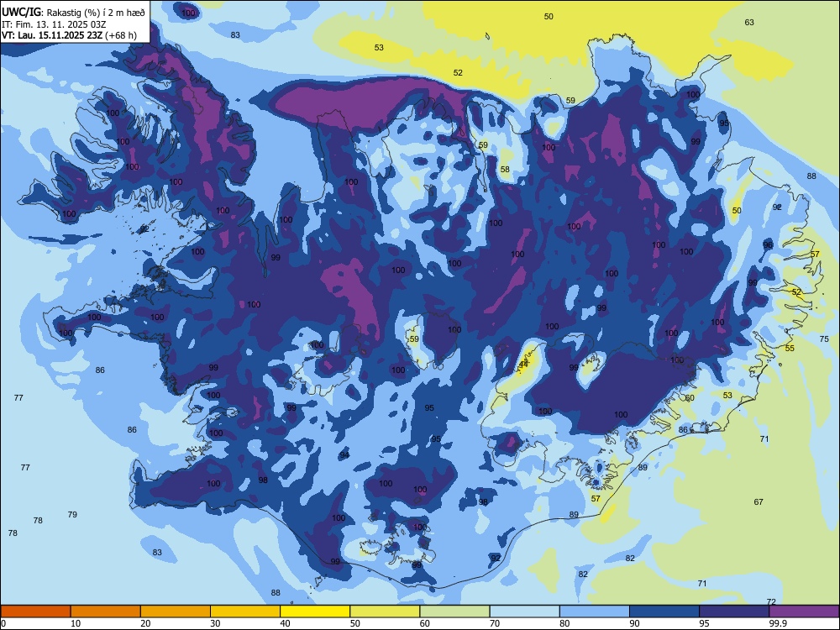
Task: Click the legend tick label "95"
Action: (704, 623)
